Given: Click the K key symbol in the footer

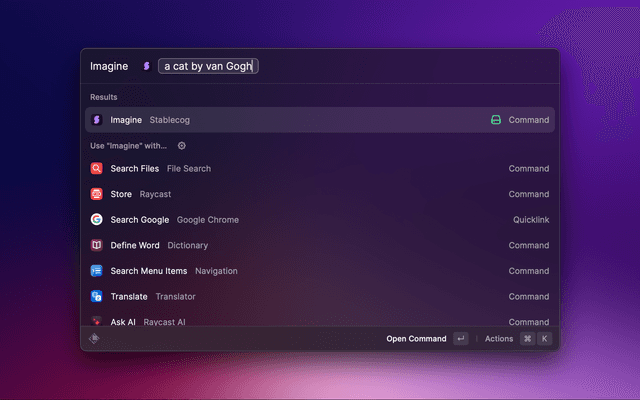Looking at the screenshot, I should click(545, 339).
